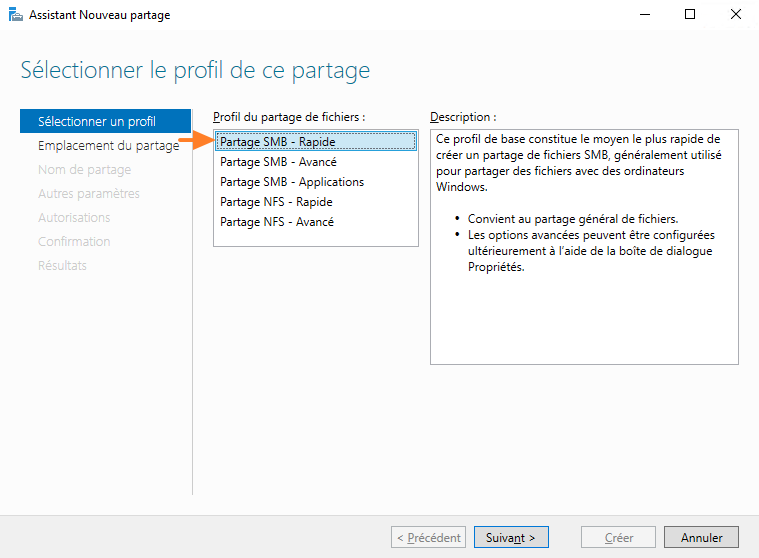Open the "Confirmation" step
Image resolution: width=759 pixels, height=558 pixels.
[74, 241]
